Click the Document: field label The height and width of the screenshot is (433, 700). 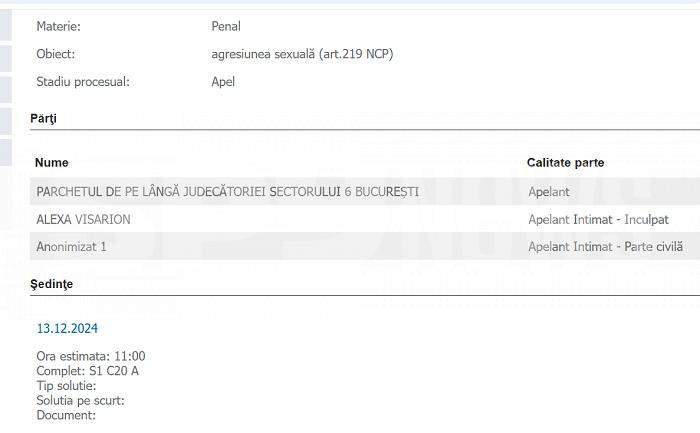pyautogui.click(x=66, y=415)
